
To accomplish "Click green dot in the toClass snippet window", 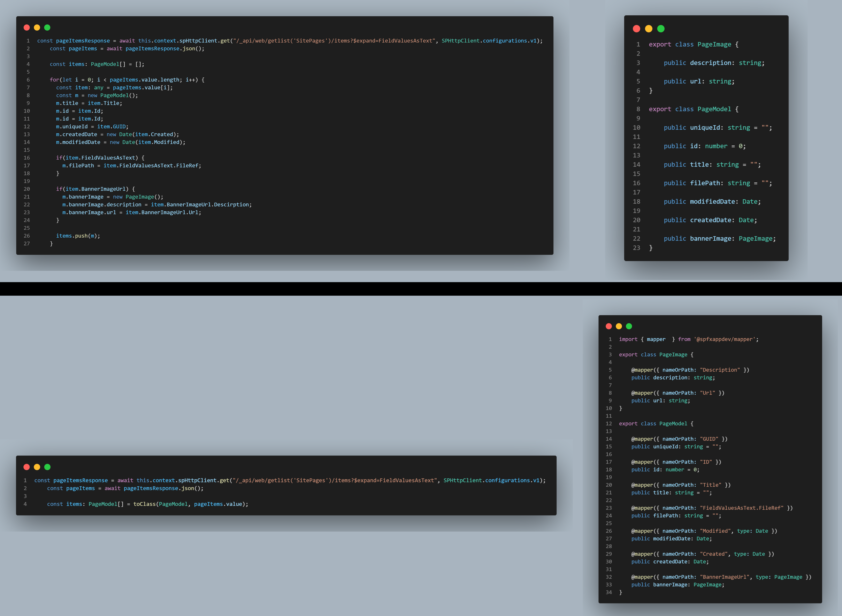I will point(47,467).
